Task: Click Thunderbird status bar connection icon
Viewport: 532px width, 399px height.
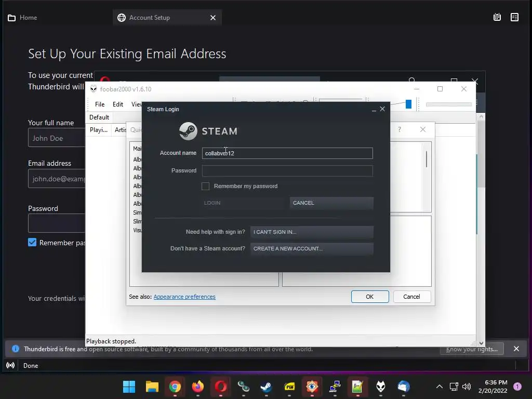Action: click(10, 365)
